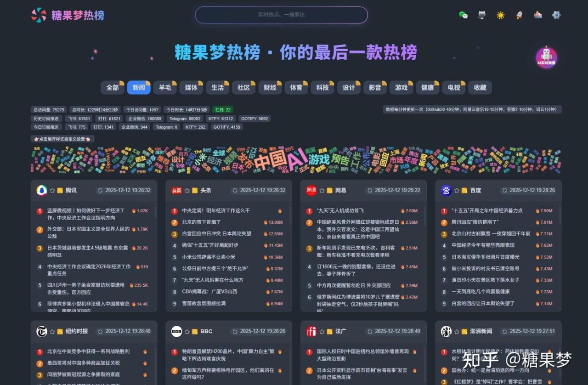Click the rocket icon in top bar
This screenshot has height=385, width=588.
pyautogui.click(x=519, y=15)
